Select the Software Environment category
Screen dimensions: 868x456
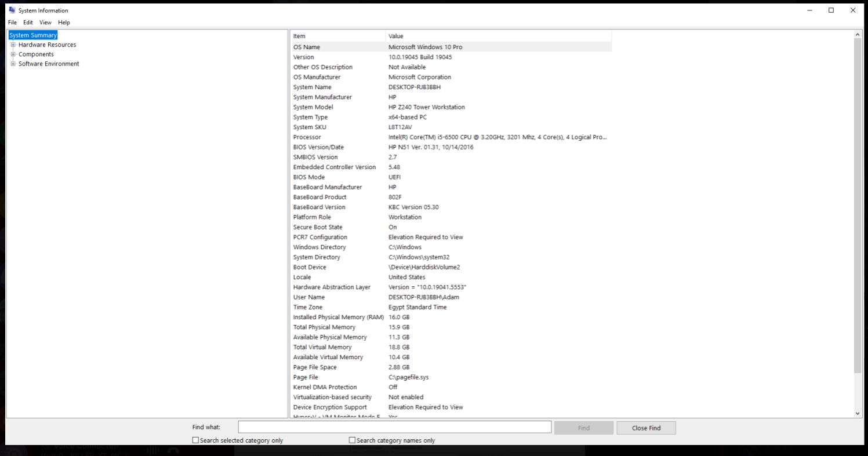tap(49, 64)
